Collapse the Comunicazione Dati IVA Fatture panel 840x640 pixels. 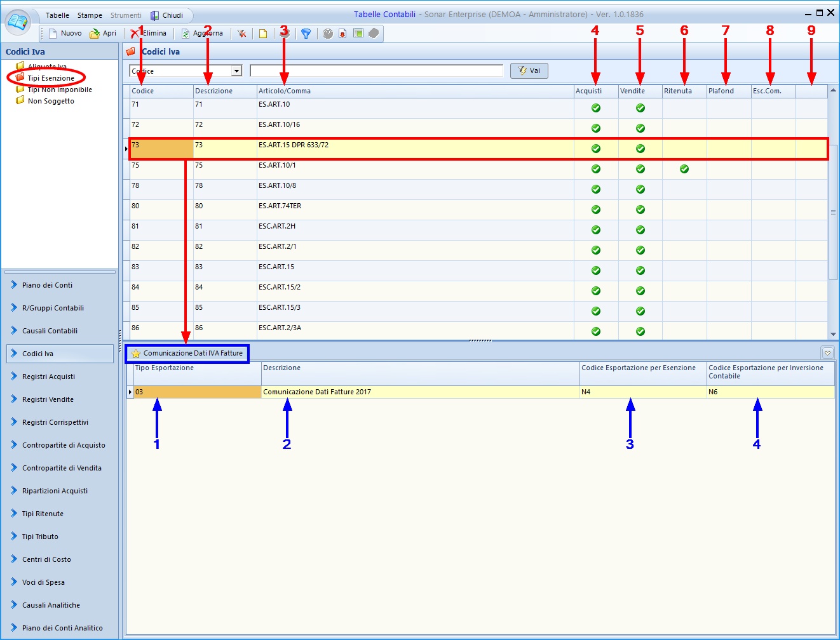(827, 353)
